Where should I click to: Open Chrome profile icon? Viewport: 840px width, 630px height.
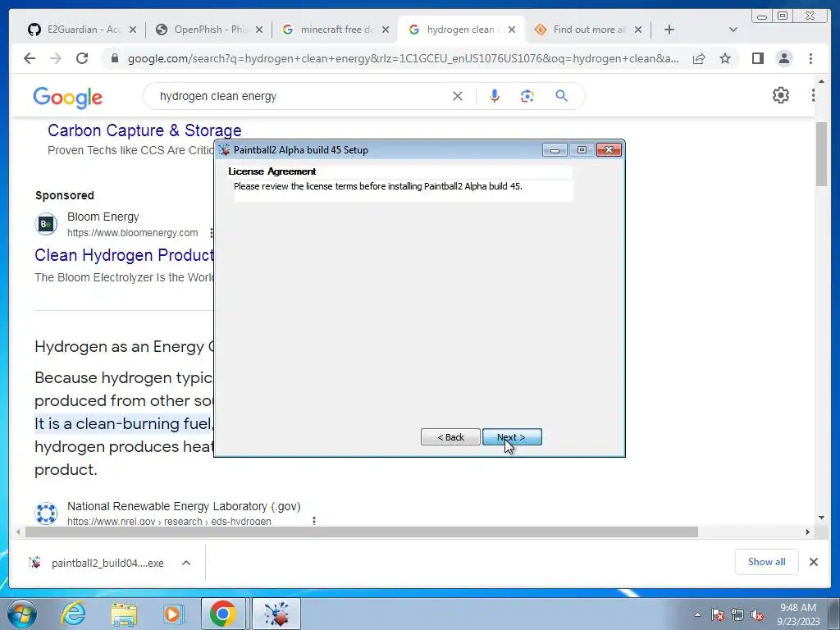784,58
